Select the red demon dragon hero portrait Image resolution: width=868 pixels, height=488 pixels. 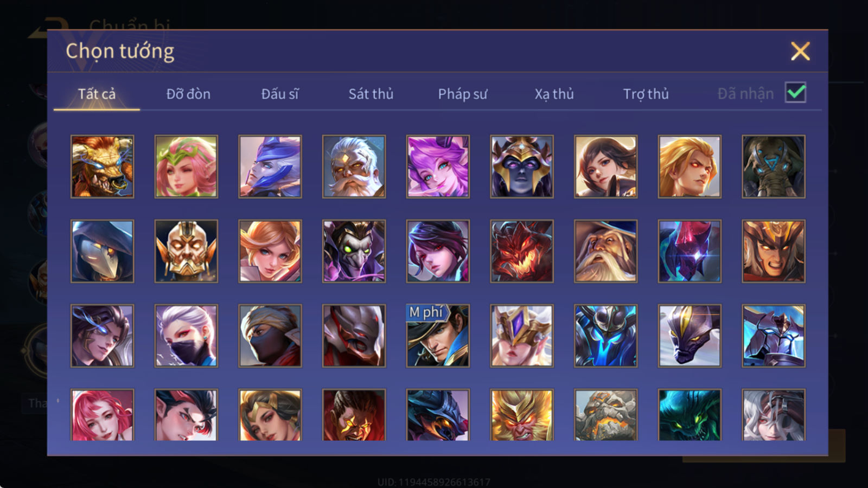pos(522,251)
